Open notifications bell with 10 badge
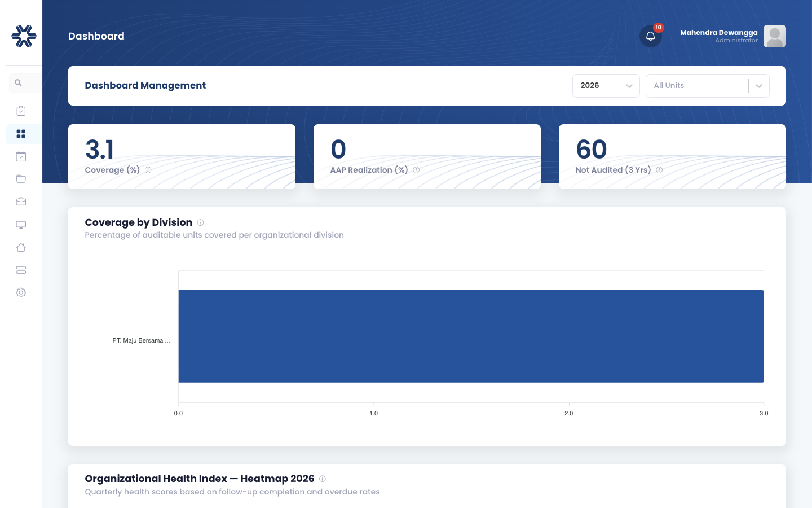 pos(651,36)
